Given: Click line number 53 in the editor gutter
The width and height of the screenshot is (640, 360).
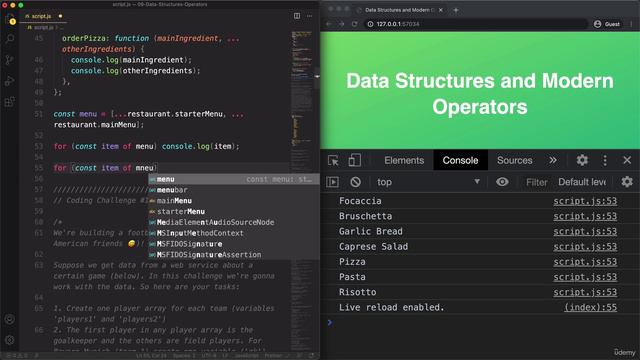Looking at the screenshot, I should pos(39,146).
